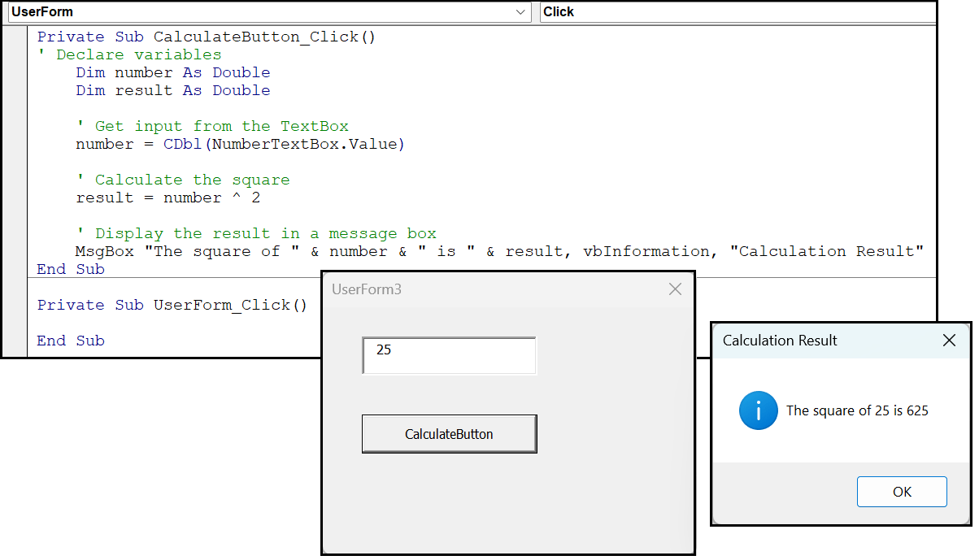979x560 pixels.
Task: Open the Click procedure dropdown
Action: coord(732,12)
